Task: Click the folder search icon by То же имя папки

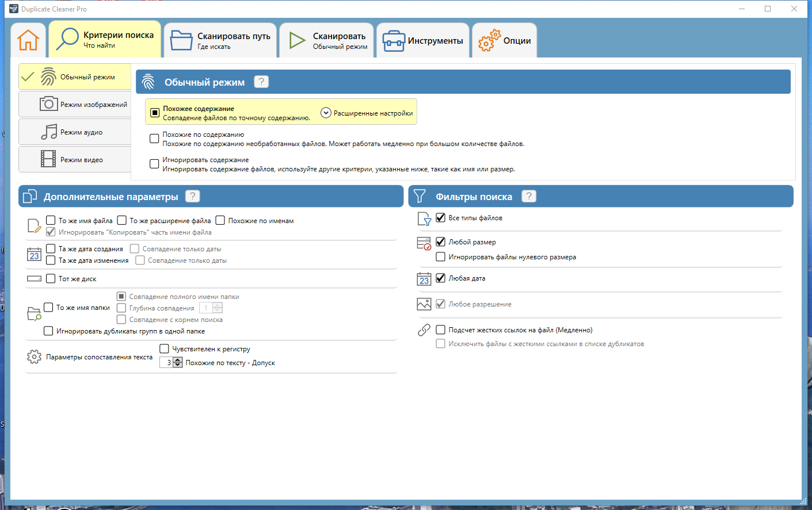Action: click(34, 313)
